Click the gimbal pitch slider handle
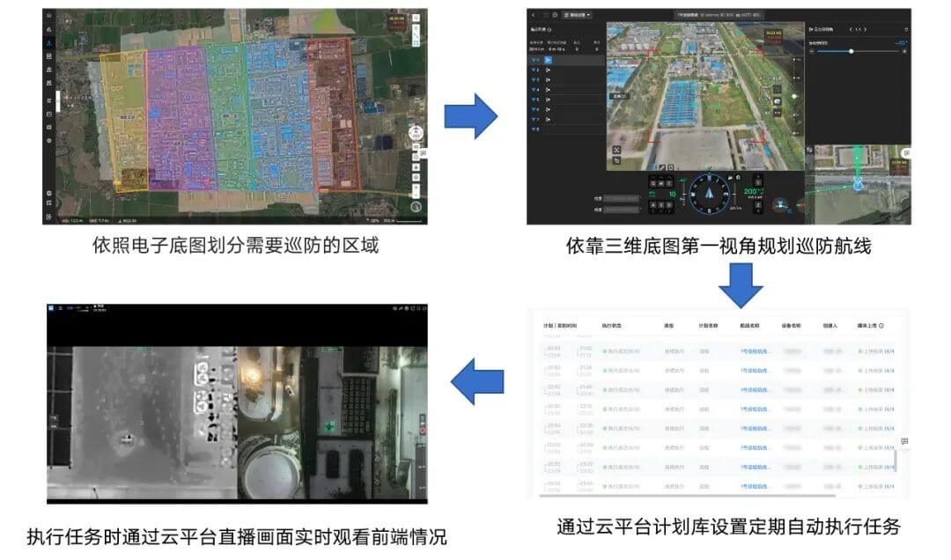 (851, 52)
